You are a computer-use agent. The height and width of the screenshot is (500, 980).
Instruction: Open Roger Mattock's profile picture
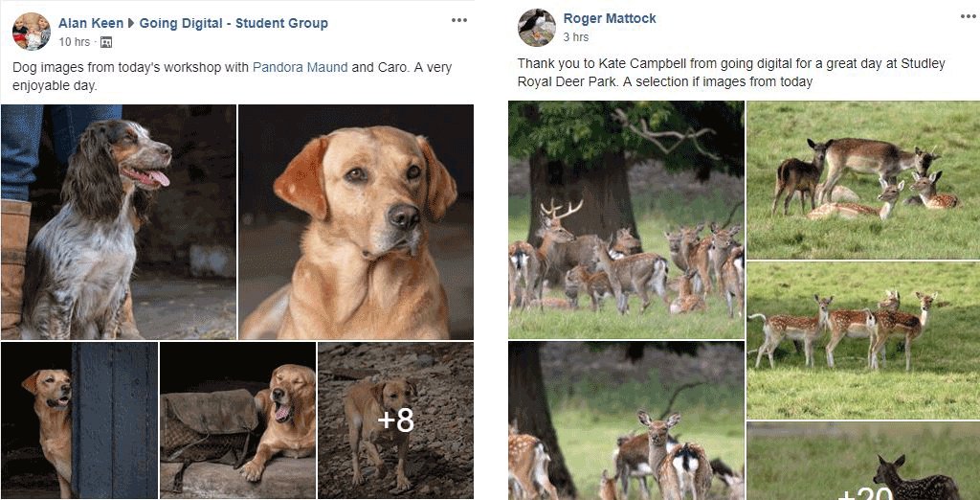coord(536,28)
